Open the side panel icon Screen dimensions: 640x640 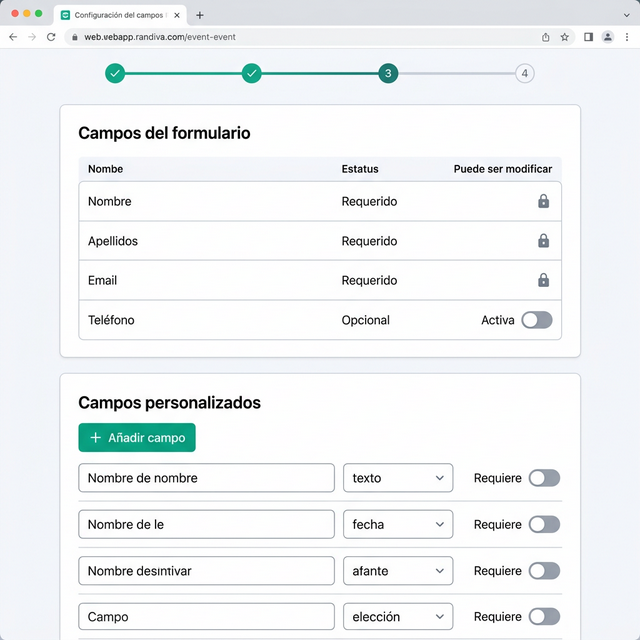588,37
